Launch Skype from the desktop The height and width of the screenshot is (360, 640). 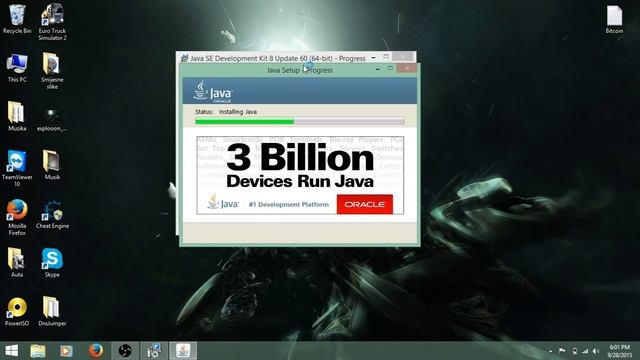pos(52,262)
